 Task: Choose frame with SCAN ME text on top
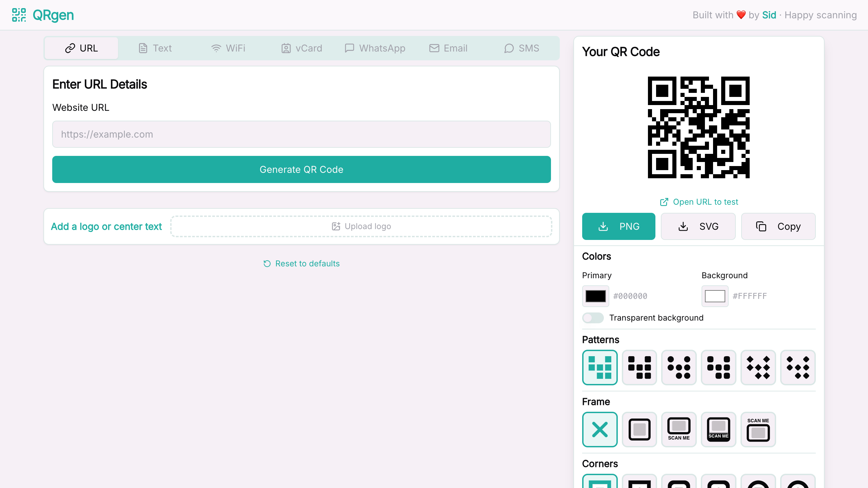point(758,429)
